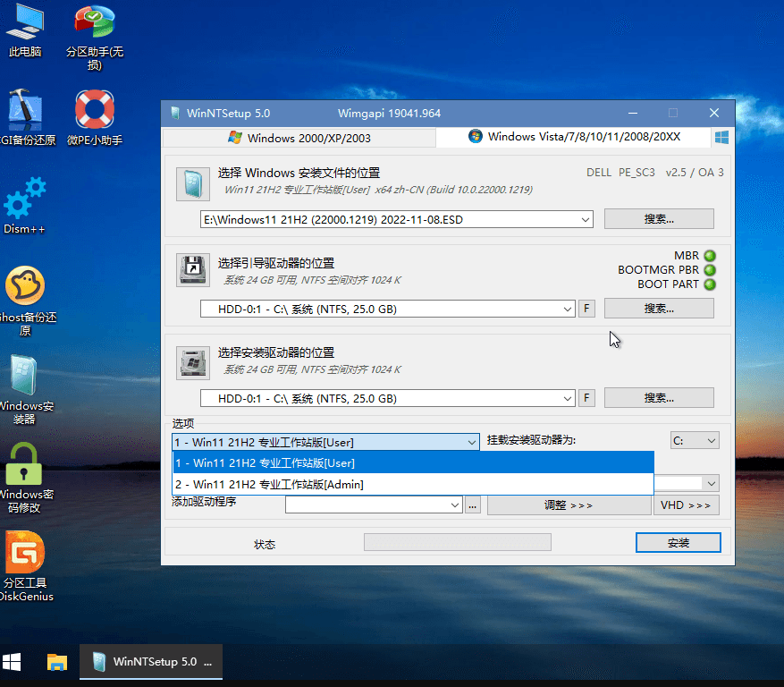Minimize the WinNTSetup window
The width and height of the screenshot is (784, 687).
coord(633,113)
